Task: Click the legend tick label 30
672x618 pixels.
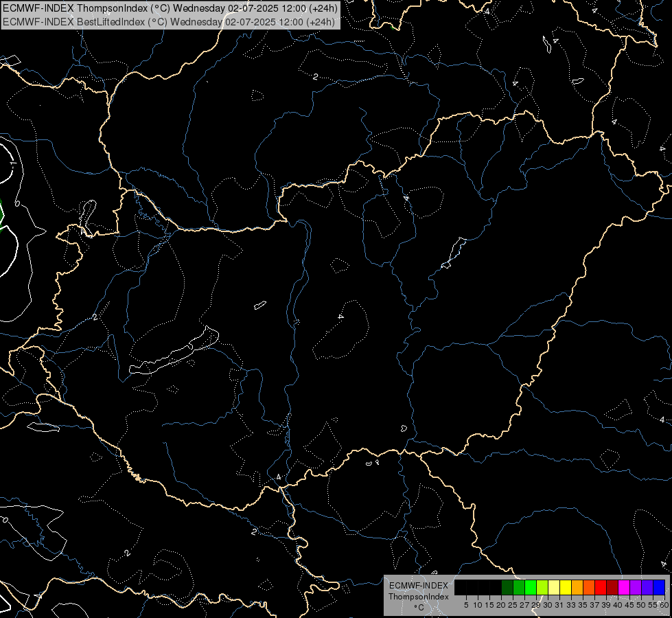Action: (x=548, y=605)
